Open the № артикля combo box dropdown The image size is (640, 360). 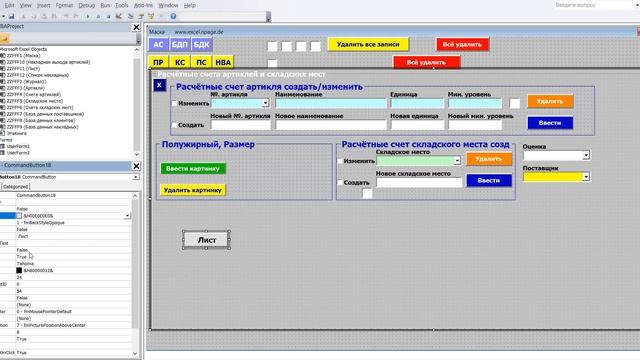coord(265,103)
